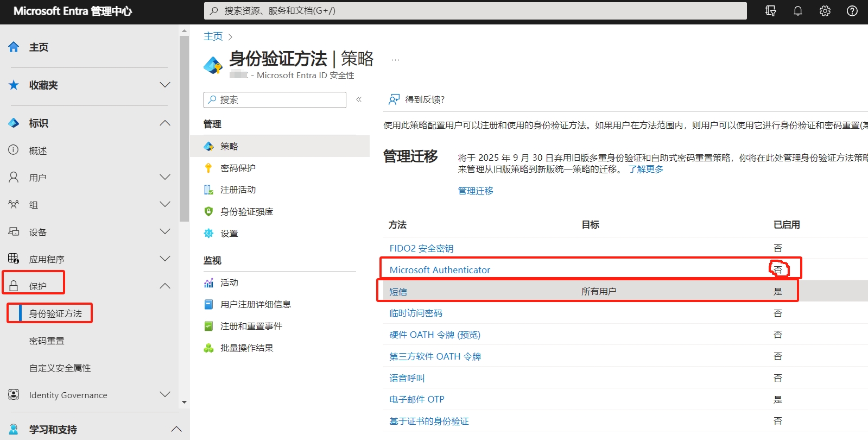Click the 主页 breadcrumb link
The width and height of the screenshot is (868, 440).
213,36
